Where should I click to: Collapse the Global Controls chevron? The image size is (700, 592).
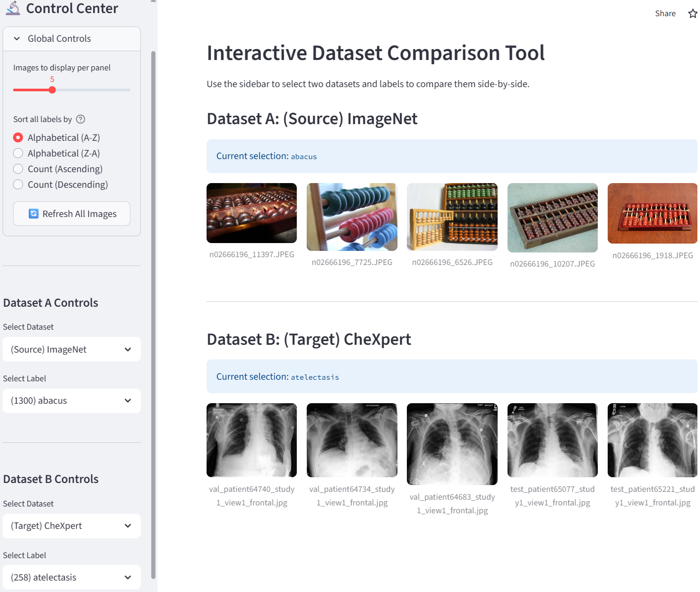point(17,39)
